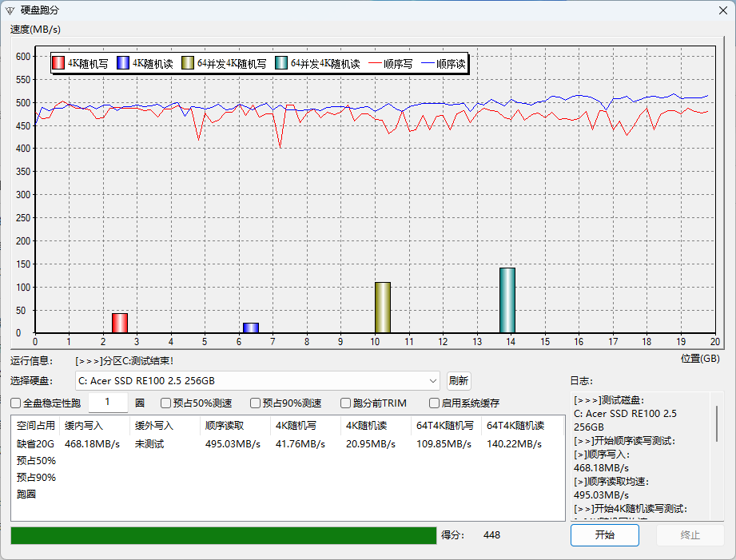Enable 跑分前TRIM
The height and width of the screenshot is (560, 736).
(345, 403)
